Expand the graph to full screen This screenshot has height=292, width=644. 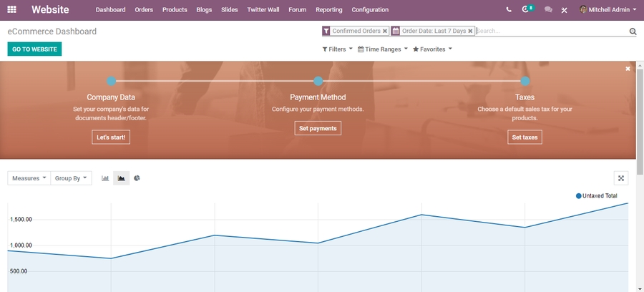coord(621,178)
